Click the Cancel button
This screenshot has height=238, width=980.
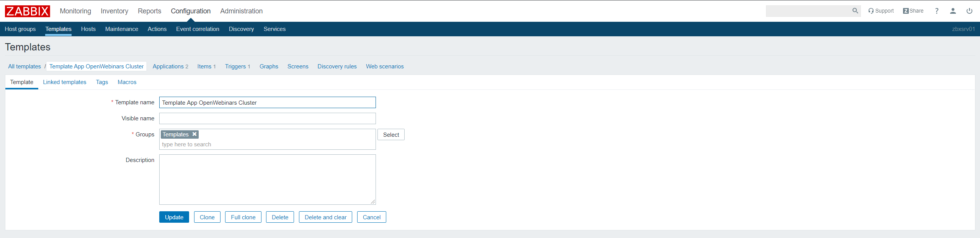[x=372, y=217]
